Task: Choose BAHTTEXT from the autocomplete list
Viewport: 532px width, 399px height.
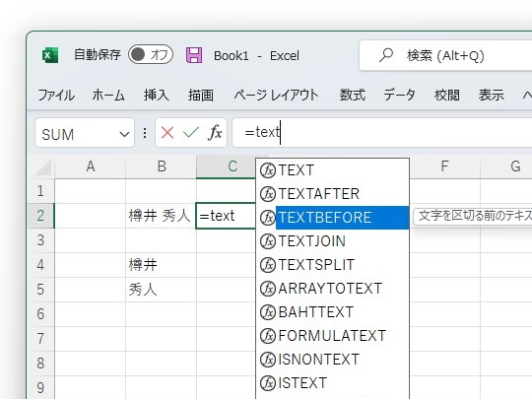Action: (x=333, y=312)
